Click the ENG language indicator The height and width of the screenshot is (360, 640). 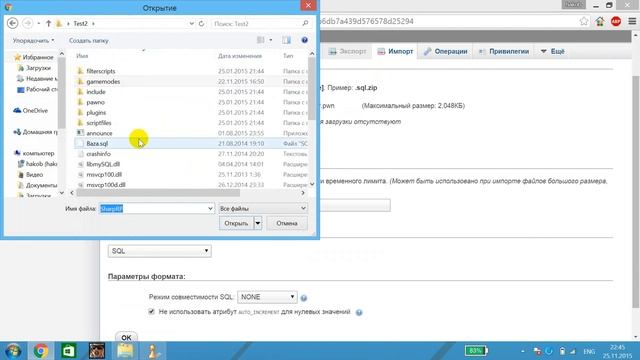point(589,351)
